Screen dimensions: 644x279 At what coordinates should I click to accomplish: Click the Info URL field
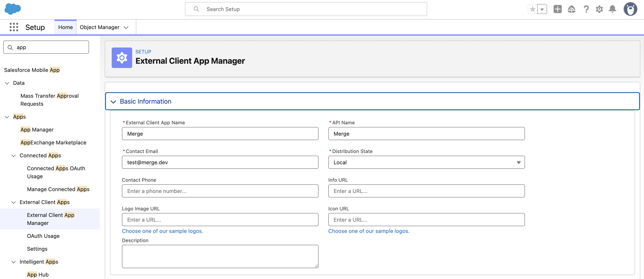426,191
